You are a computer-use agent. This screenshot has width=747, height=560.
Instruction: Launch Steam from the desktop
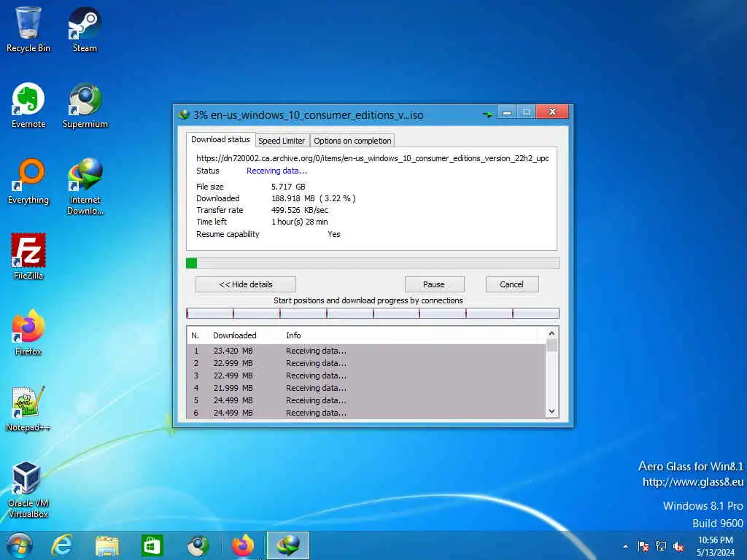pyautogui.click(x=85, y=29)
